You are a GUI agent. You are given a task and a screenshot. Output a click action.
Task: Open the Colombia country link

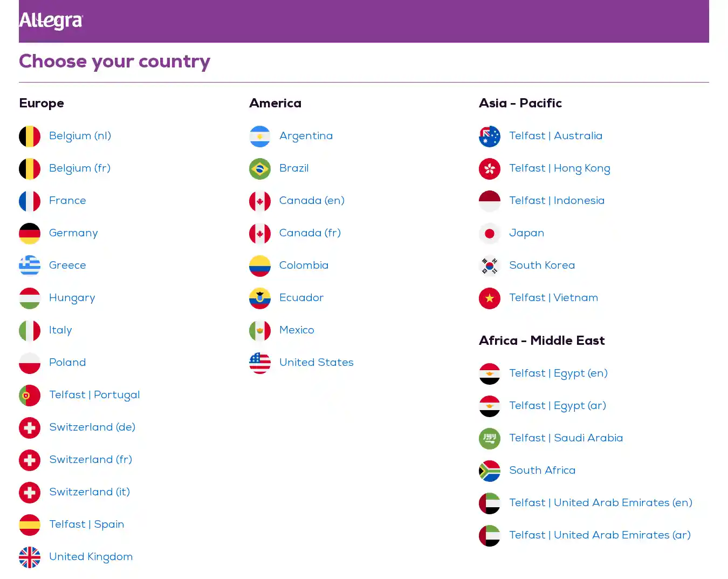point(304,265)
